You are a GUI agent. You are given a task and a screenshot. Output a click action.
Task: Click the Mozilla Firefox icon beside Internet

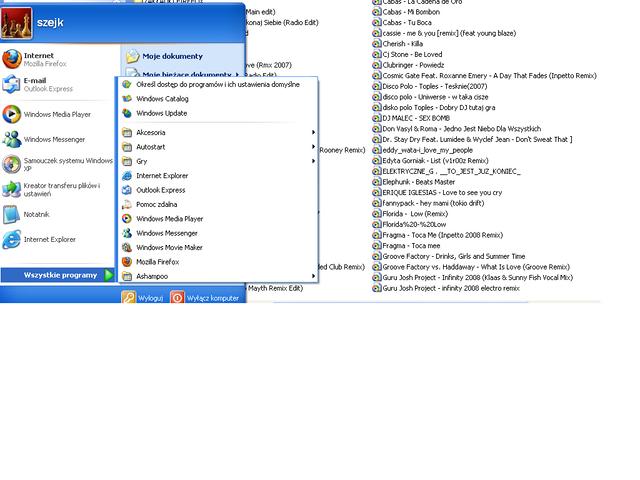pyautogui.click(x=12, y=59)
